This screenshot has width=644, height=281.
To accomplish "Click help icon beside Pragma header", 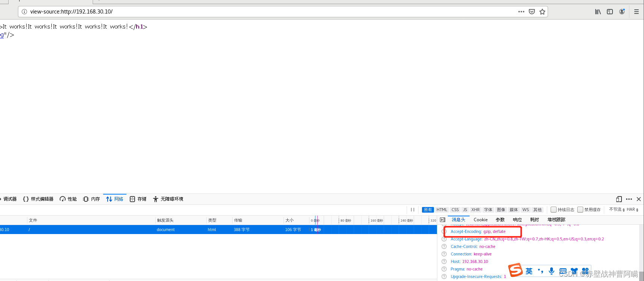I will tap(444, 269).
